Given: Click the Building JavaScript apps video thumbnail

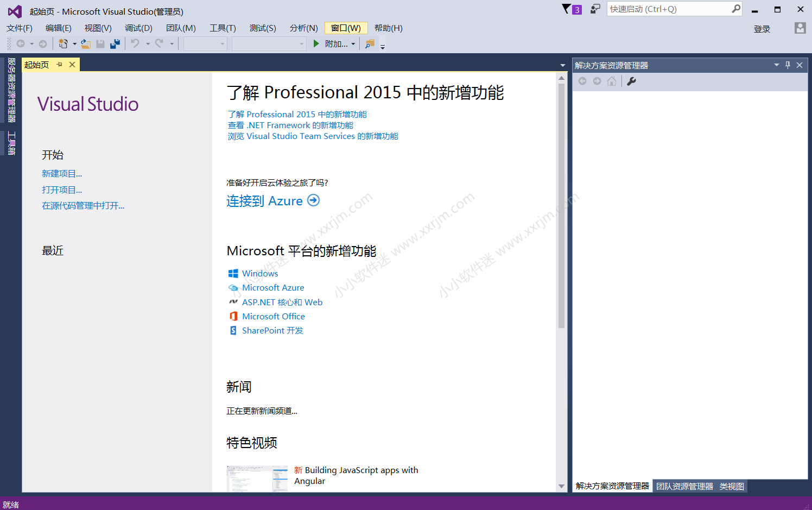Looking at the screenshot, I should pyautogui.click(x=257, y=478).
